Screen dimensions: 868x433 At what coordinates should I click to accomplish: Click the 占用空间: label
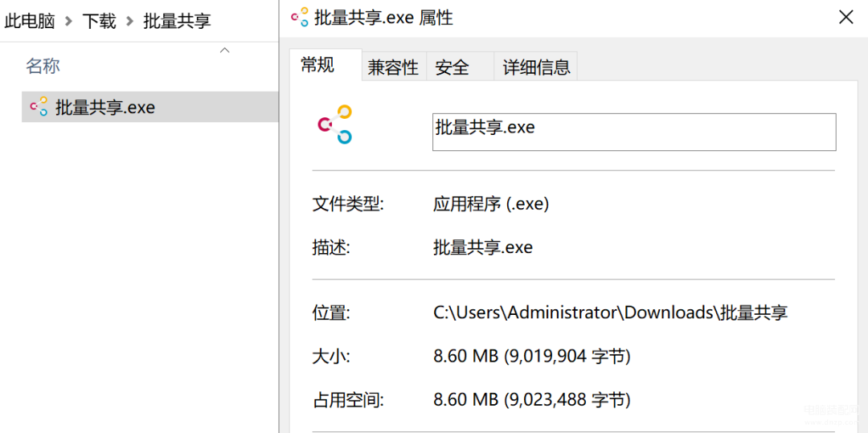tap(348, 400)
